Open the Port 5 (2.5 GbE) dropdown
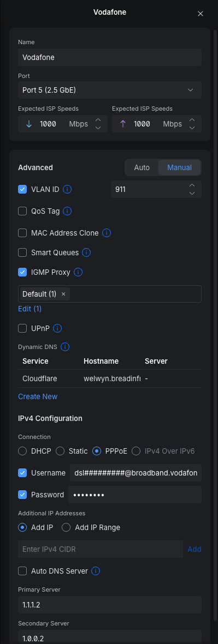This screenshot has height=644, width=218. [x=110, y=89]
